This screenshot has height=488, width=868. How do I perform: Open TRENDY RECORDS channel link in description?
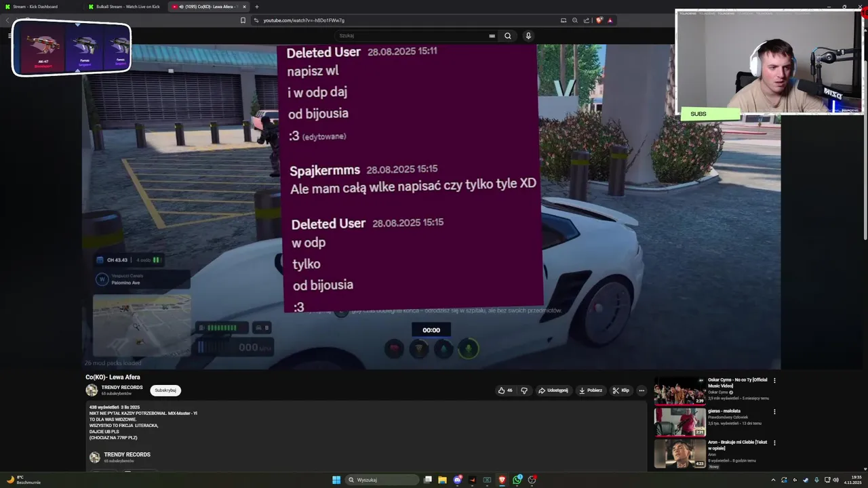point(127,455)
